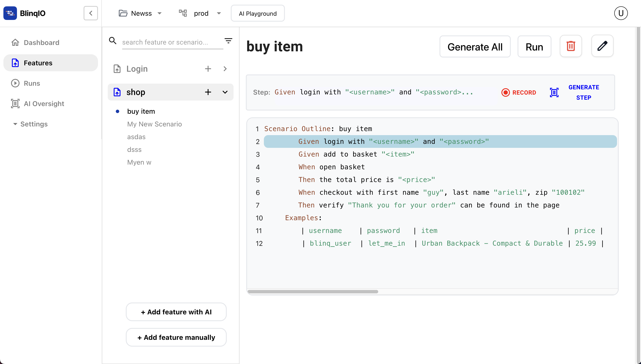Select the total price is step
The width and height of the screenshot is (641, 364).
tap(367, 180)
